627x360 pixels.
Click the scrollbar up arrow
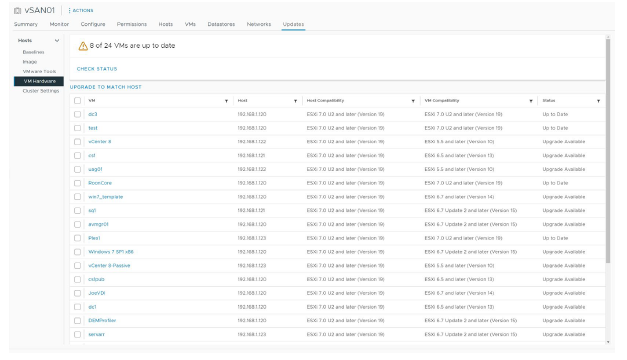(x=608, y=37)
